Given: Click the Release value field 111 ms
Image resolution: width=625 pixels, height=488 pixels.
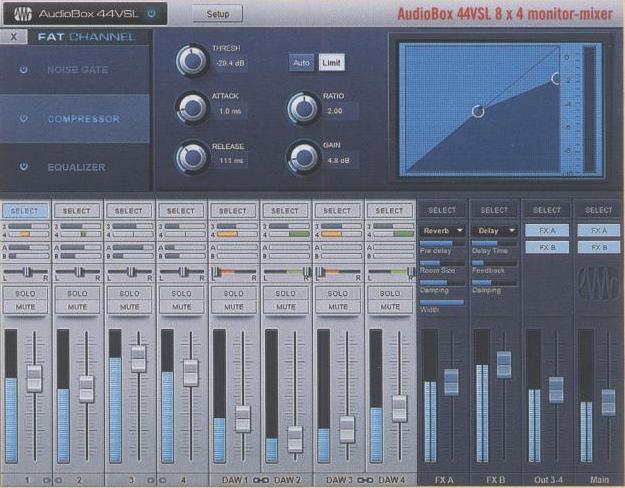Looking at the screenshot, I should (231, 160).
